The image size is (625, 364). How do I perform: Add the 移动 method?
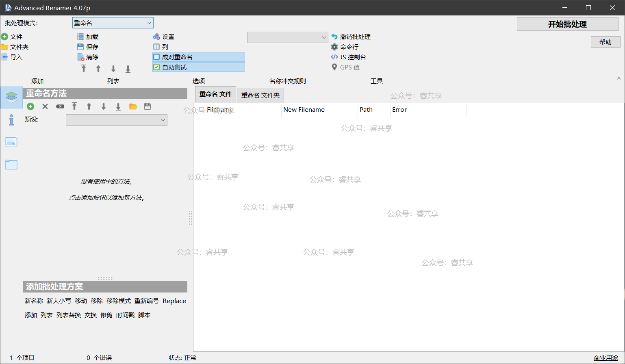[81, 301]
